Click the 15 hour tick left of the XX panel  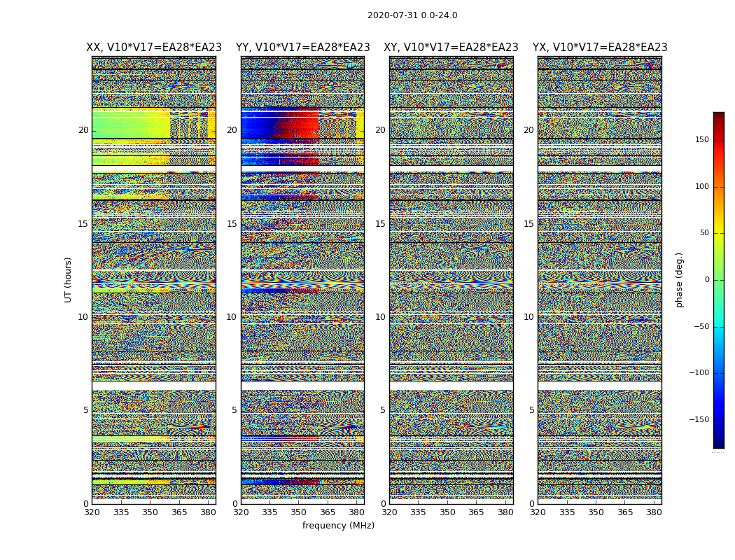[x=83, y=224]
